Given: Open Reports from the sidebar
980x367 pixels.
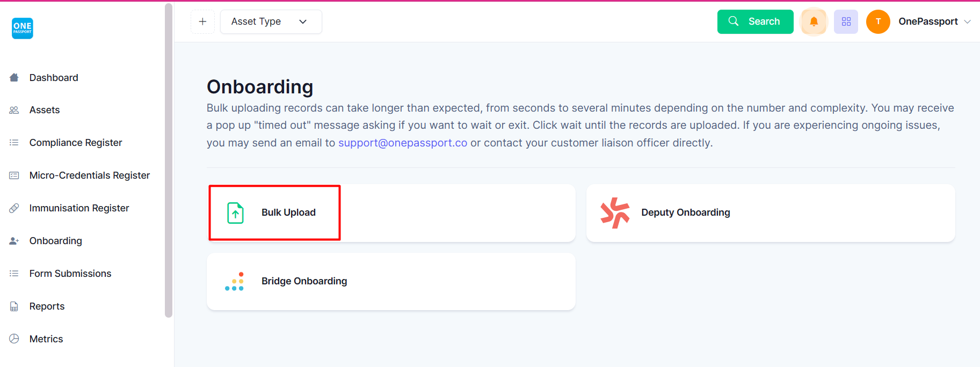Looking at the screenshot, I should pos(47,306).
